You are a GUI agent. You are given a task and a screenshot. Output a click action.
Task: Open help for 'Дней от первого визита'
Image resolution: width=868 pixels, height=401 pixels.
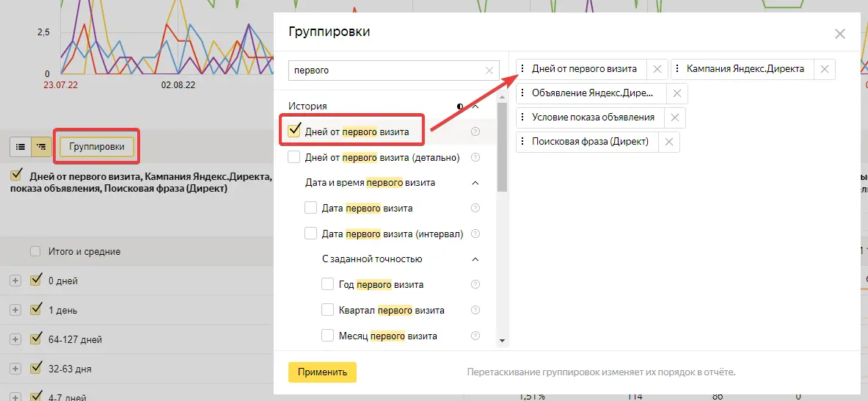(x=475, y=131)
